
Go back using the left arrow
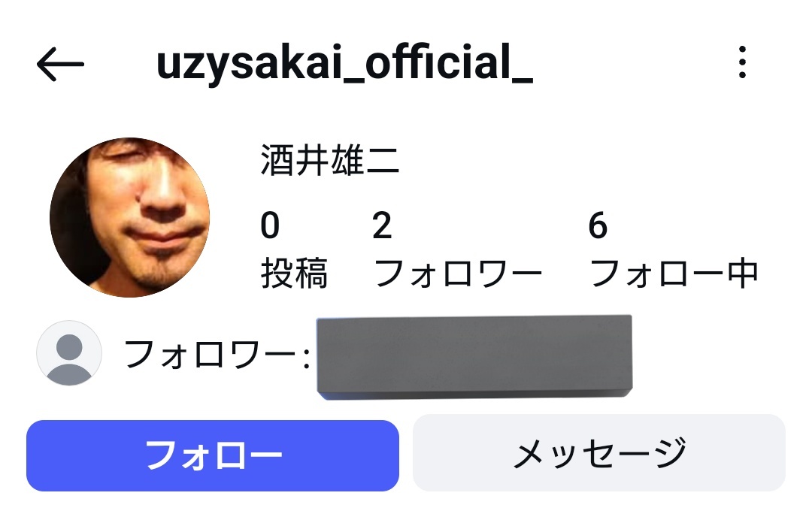(x=60, y=64)
